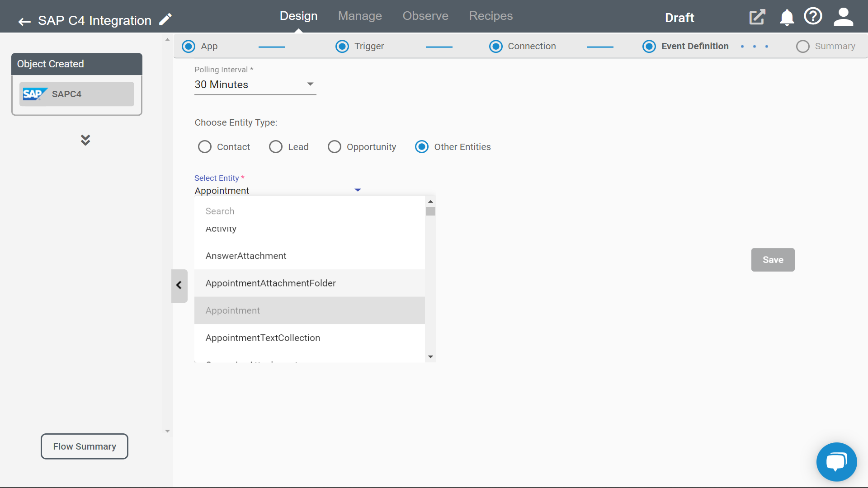The height and width of the screenshot is (488, 868).
Task: Choose AppointmentAttachmentFolder from entity list
Action: coord(309,283)
